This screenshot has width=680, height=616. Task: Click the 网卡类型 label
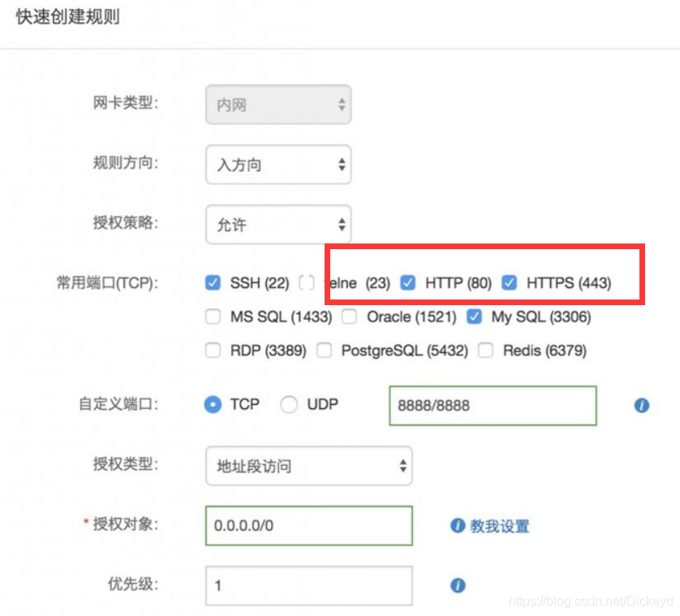(x=126, y=103)
